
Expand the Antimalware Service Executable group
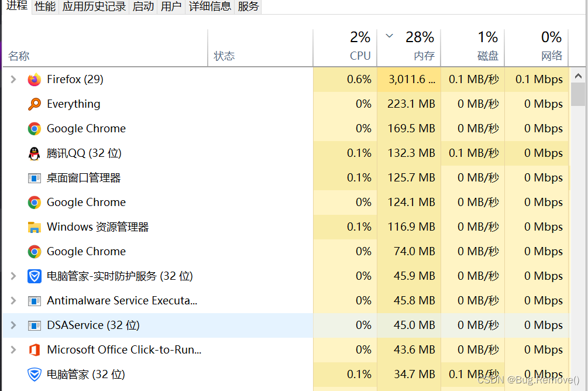click(x=13, y=301)
